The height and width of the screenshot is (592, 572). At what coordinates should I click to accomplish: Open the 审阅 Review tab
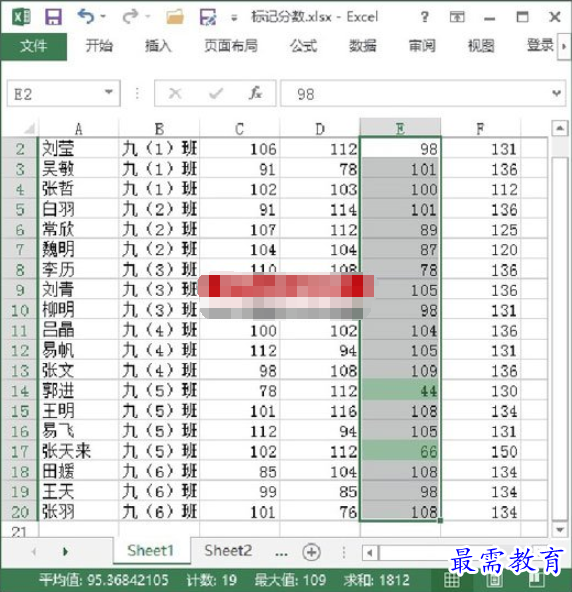[x=422, y=46]
